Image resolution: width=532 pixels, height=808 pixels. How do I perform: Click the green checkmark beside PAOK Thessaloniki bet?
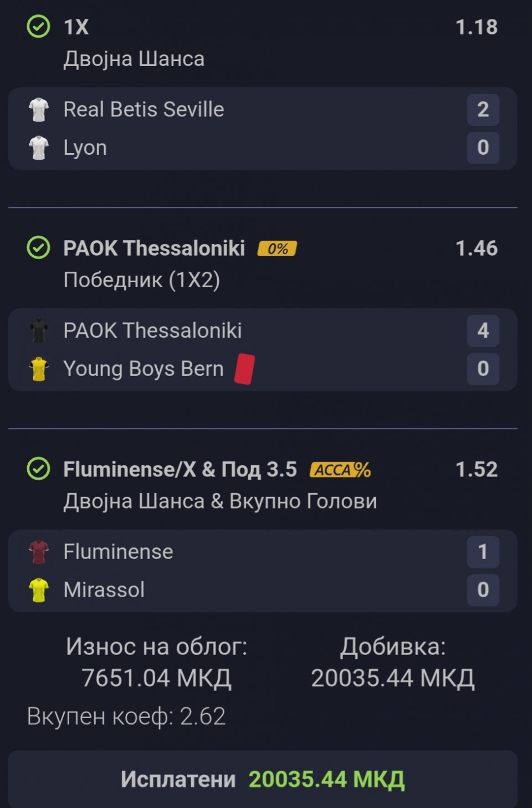38,248
